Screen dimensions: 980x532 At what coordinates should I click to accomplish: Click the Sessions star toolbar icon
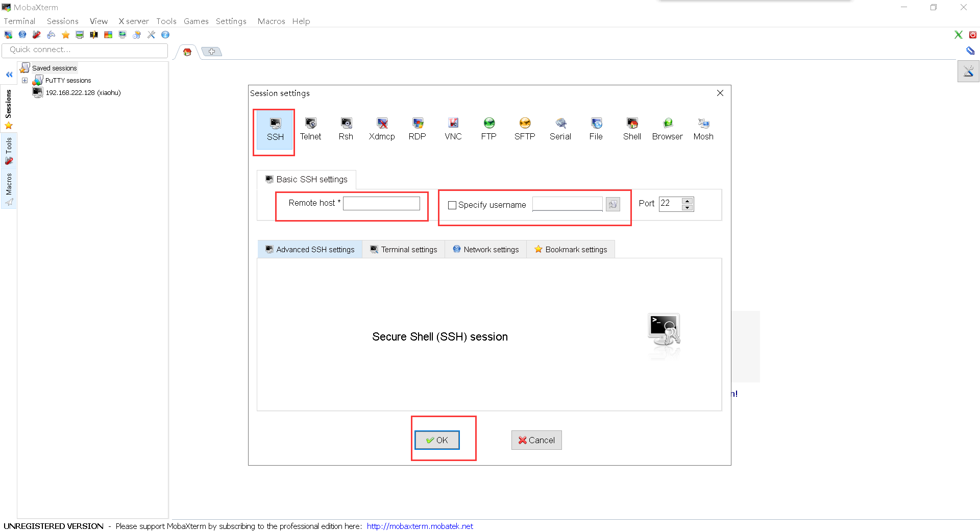(x=65, y=35)
